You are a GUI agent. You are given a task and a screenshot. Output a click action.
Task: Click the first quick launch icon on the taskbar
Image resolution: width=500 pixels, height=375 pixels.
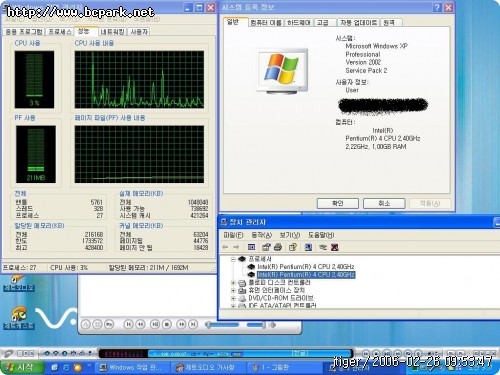point(54,367)
